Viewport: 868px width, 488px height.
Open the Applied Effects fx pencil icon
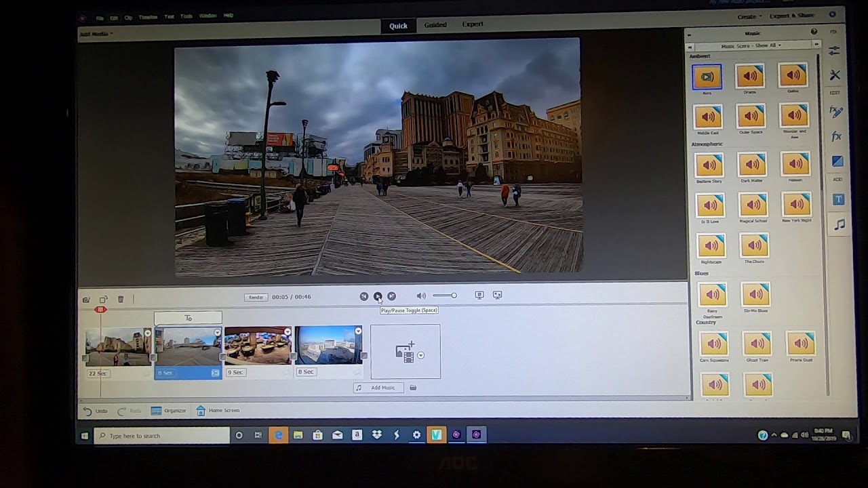click(x=836, y=112)
